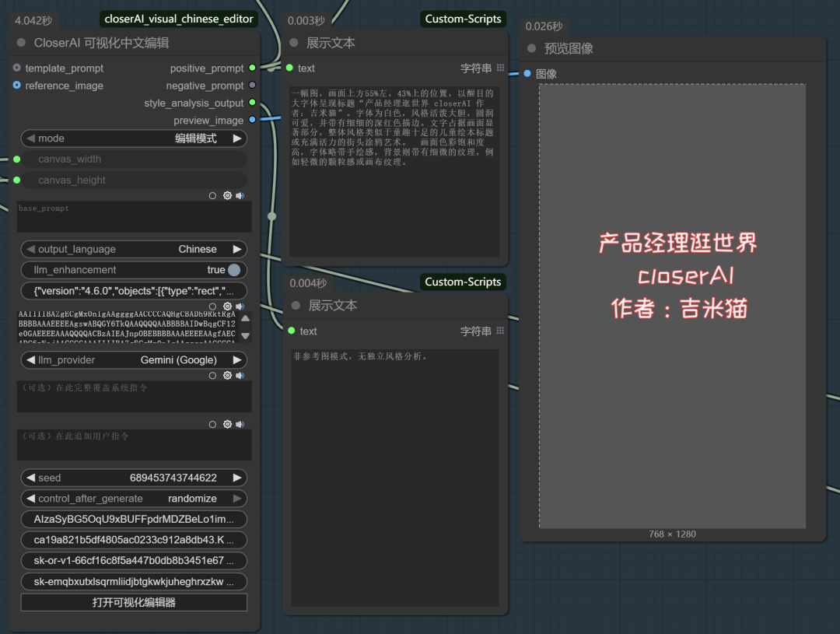Select the next mode with the right arrow
Screen dimensions: 840x634
point(236,138)
